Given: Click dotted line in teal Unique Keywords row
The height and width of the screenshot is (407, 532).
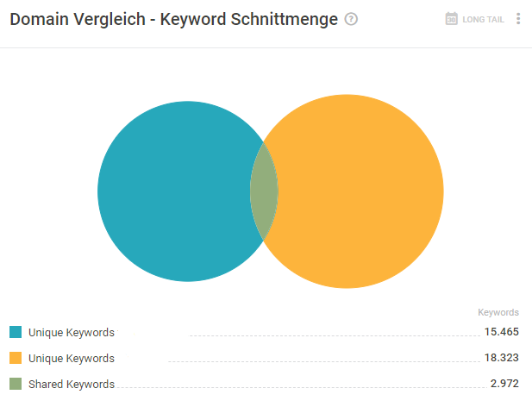Looking at the screenshot, I should tap(335, 335).
